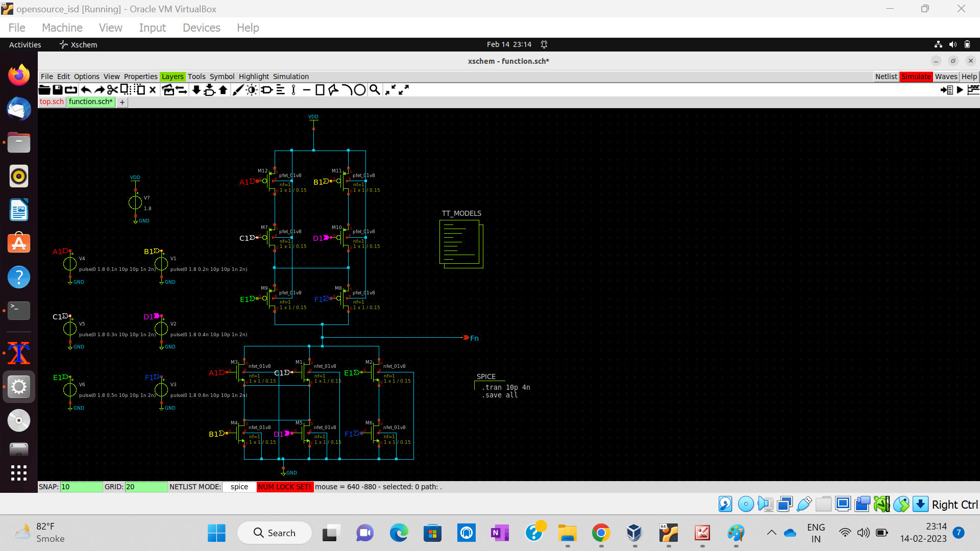Expand the Simulation menu

290,77
